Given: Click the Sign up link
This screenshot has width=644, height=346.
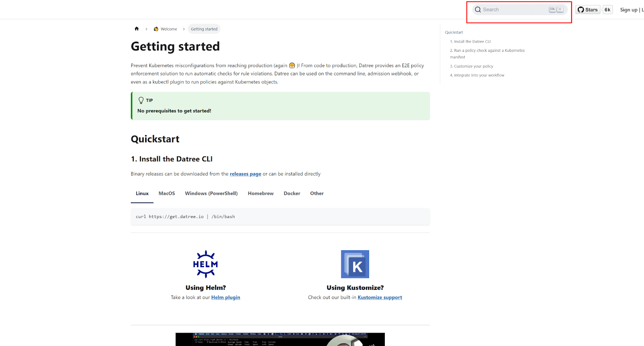Looking at the screenshot, I should point(628,10).
